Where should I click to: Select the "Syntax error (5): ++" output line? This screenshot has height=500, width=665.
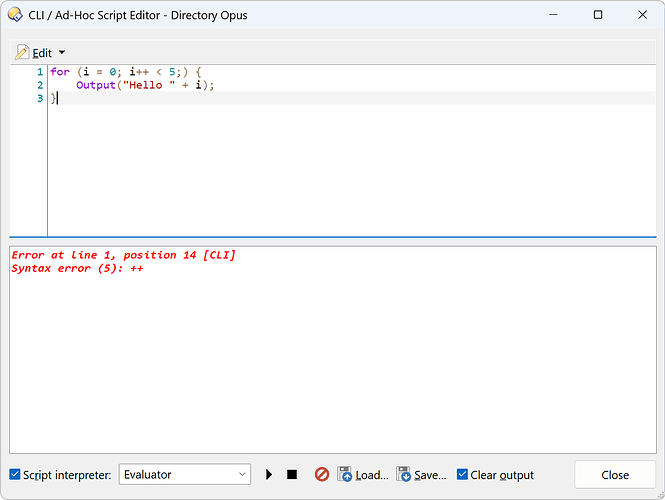pyautogui.click(x=77, y=268)
